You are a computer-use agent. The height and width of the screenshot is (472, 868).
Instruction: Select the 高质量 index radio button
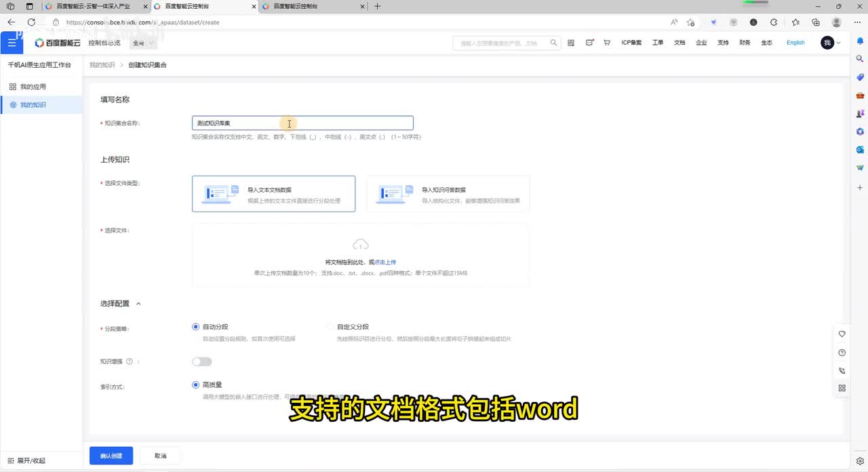point(196,385)
